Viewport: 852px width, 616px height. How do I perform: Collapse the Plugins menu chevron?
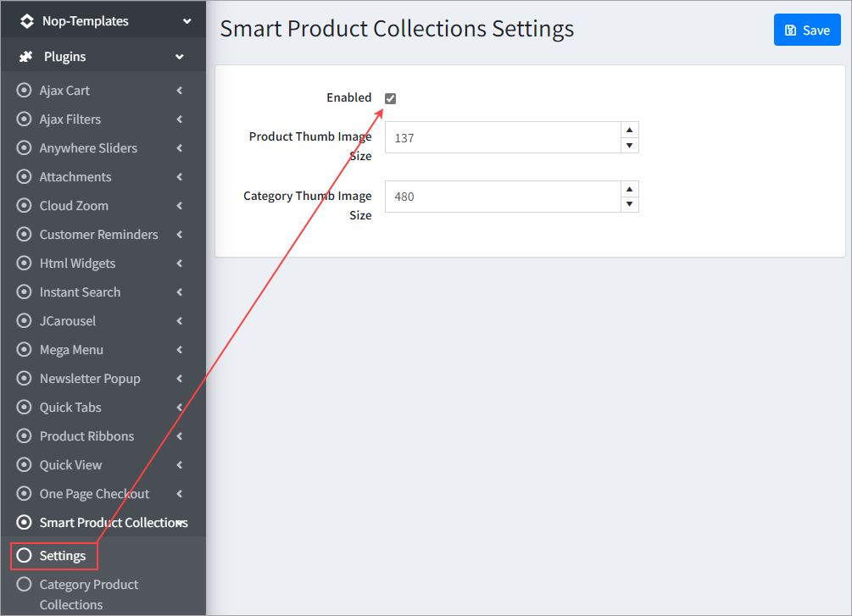[x=180, y=57]
